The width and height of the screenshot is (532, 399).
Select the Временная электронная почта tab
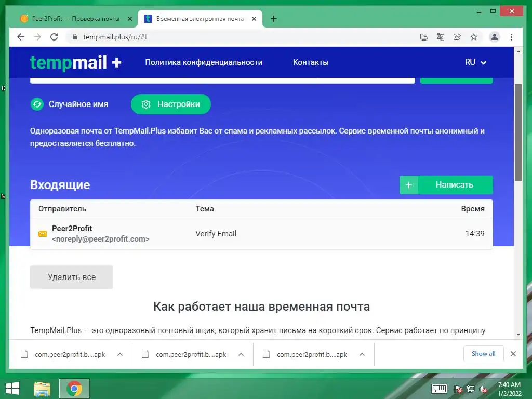200,19
